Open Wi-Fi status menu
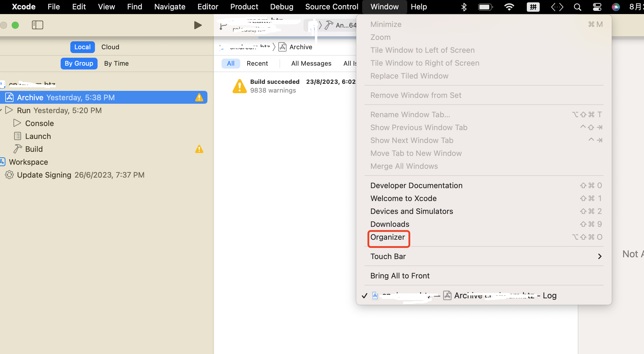Screen dimensions: 644x354 [509, 7]
